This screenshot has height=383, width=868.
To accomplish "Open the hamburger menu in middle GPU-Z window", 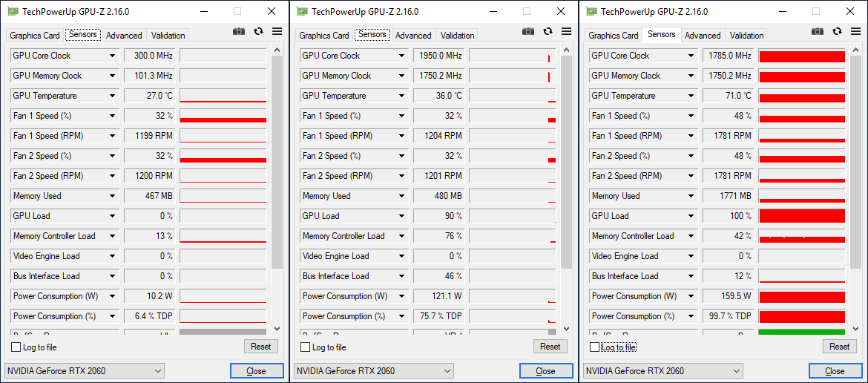I will (566, 31).
